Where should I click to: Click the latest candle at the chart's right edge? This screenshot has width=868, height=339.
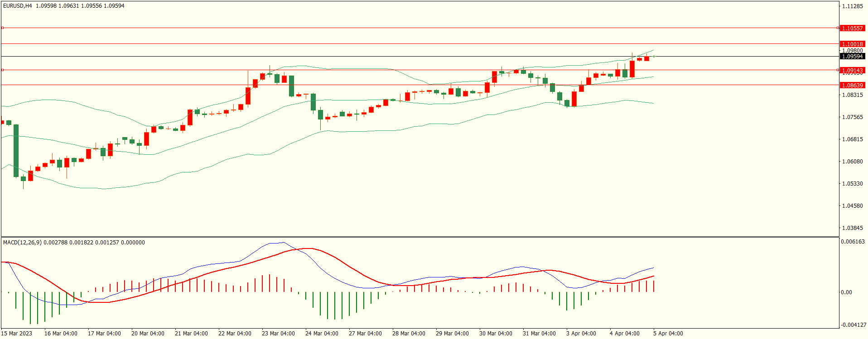(x=654, y=56)
